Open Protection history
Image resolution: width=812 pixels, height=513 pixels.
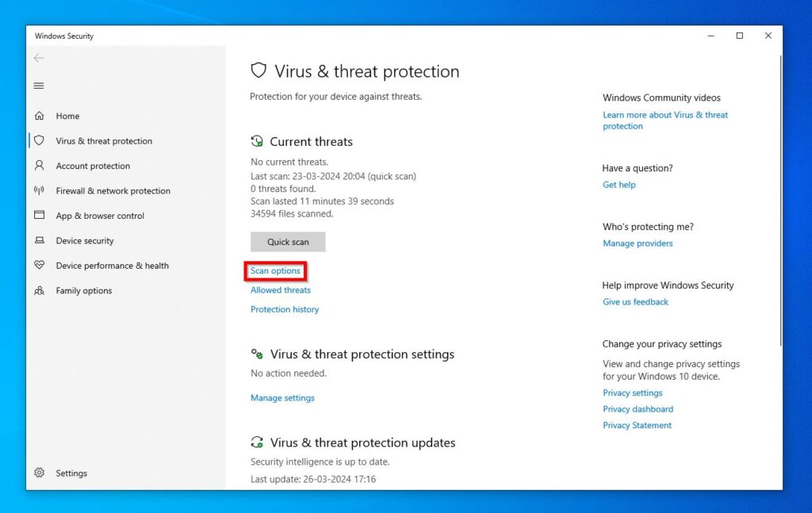[x=285, y=309]
